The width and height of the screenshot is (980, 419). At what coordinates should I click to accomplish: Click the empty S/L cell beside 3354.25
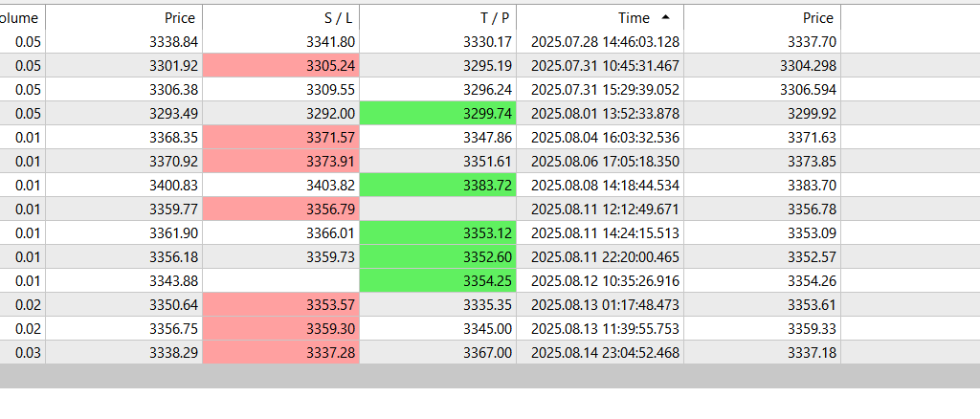281,280
